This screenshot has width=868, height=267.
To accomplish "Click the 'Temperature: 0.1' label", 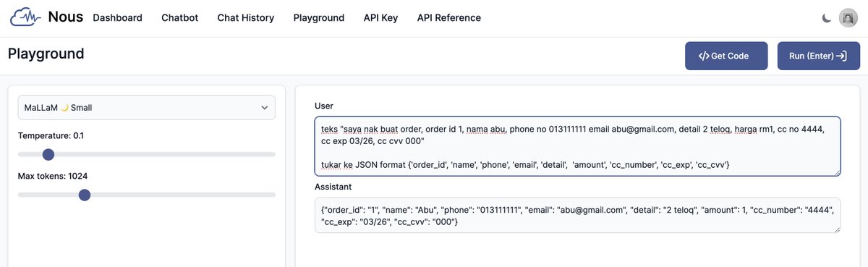I will point(51,135).
